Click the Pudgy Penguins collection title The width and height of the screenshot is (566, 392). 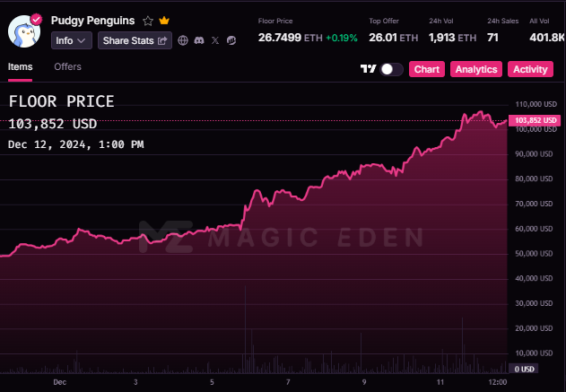[x=92, y=21]
